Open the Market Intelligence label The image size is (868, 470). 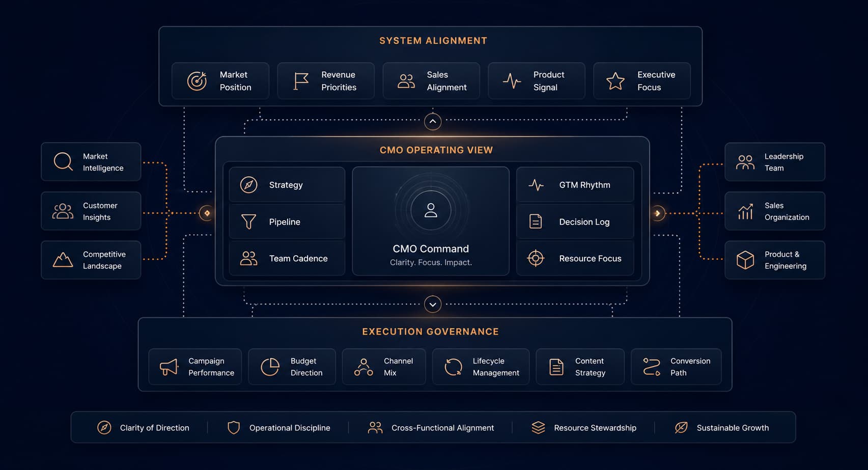point(103,162)
